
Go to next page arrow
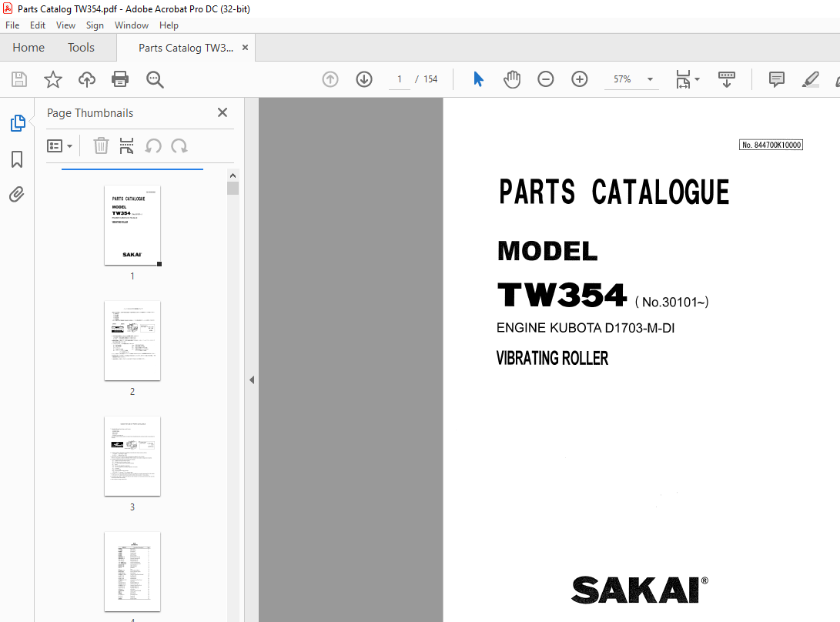click(x=364, y=79)
